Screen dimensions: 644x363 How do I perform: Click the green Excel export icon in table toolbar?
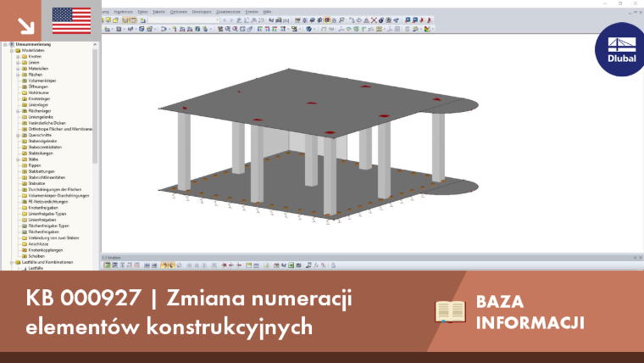point(291,265)
